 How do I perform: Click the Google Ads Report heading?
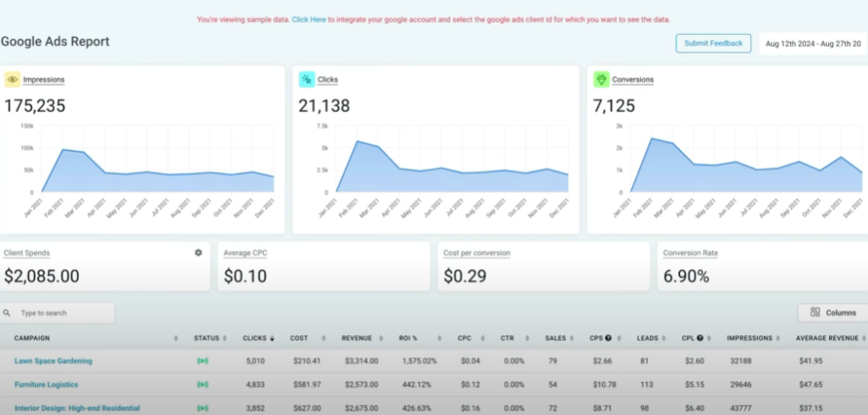click(55, 42)
